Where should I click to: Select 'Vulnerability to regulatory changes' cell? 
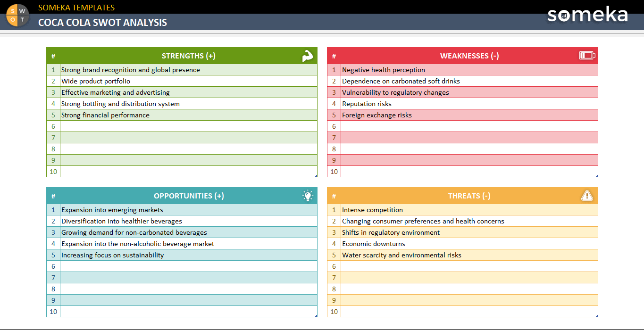[469, 92]
